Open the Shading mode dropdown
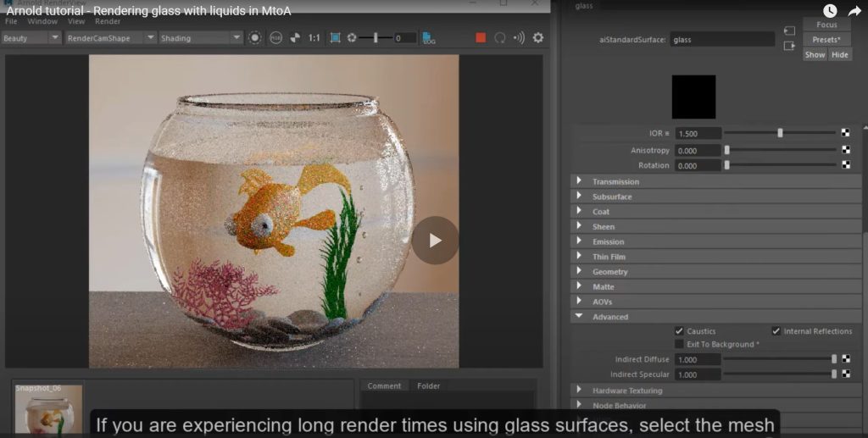The image size is (868, 438). [200, 38]
